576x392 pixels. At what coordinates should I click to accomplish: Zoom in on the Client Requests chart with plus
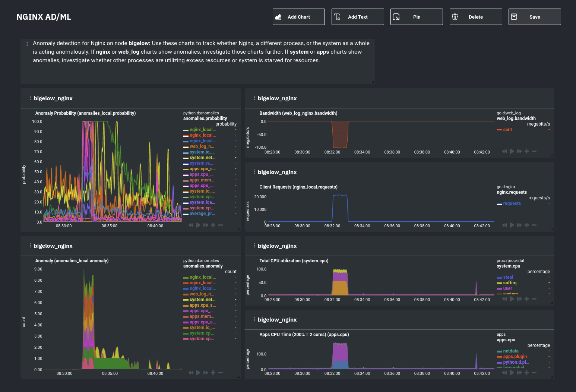tap(527, 225)
